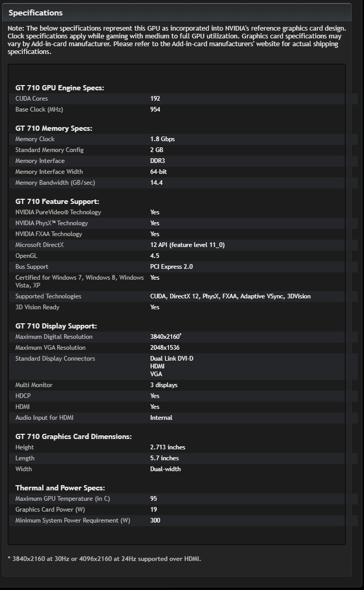Image resolution: width=364 pixels, height=590 pixels.
Task: Click the Specifications panel header
Action: [x=36, y=13]
